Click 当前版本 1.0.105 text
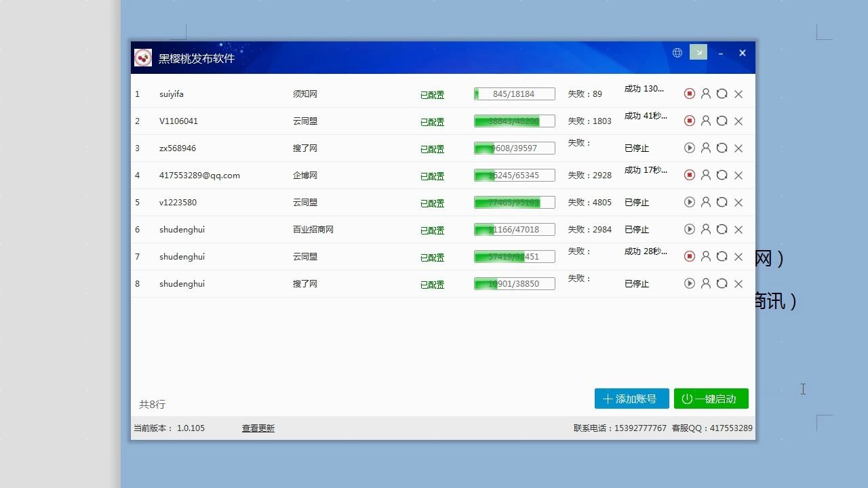The width and height of the screenshot is (868, 488). pyautogui.click(x=170, y=428)
